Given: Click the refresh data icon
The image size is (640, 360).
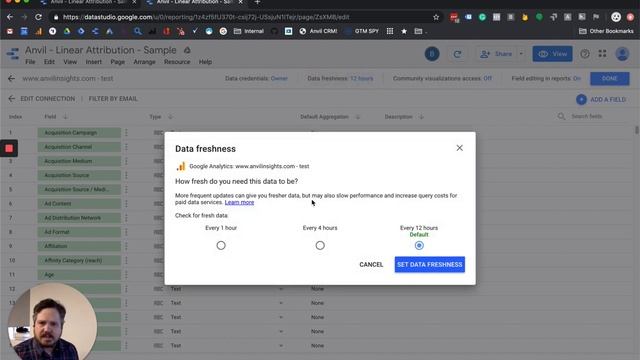Looking at the screenshot, I should [x=458, y=54].
